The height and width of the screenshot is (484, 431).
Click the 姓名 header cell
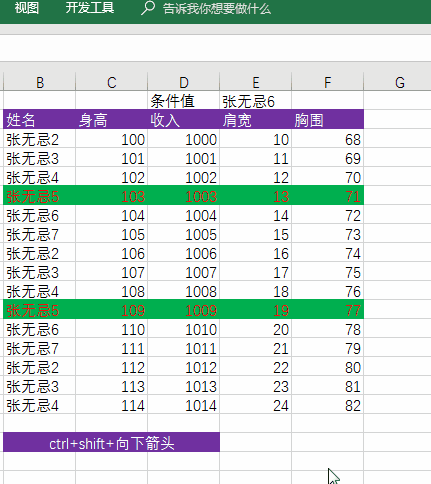40,119
